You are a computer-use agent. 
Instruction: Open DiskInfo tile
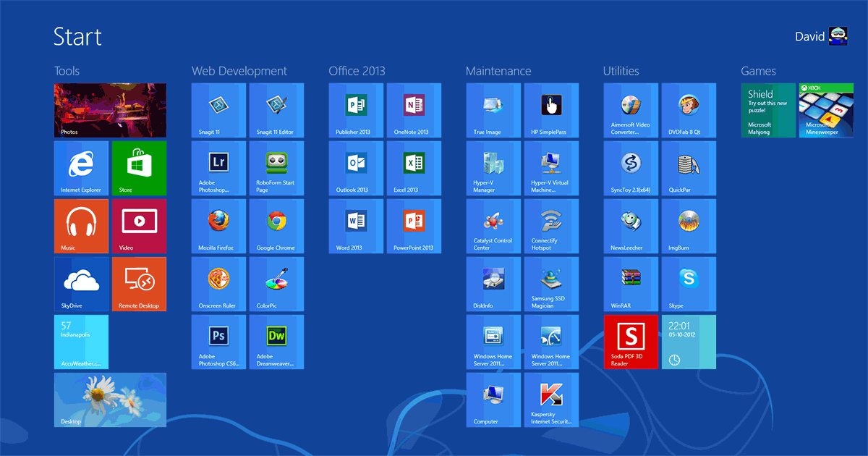click(x=493, y=284)
